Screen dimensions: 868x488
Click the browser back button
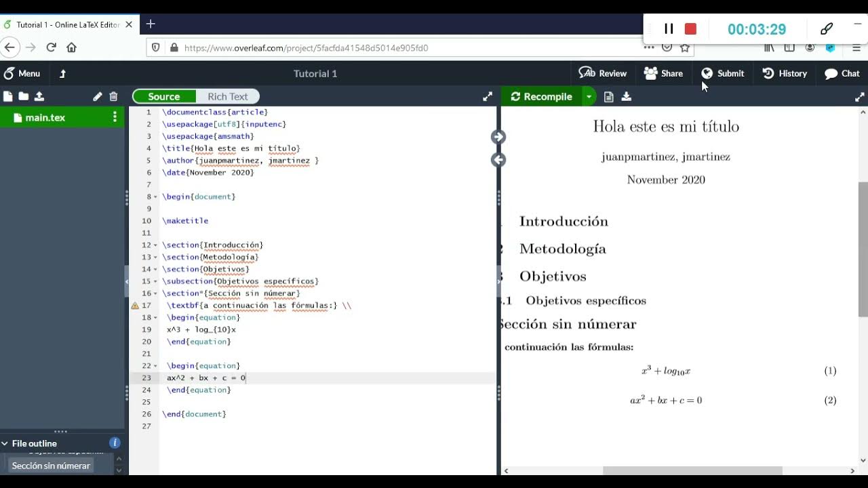9,47
